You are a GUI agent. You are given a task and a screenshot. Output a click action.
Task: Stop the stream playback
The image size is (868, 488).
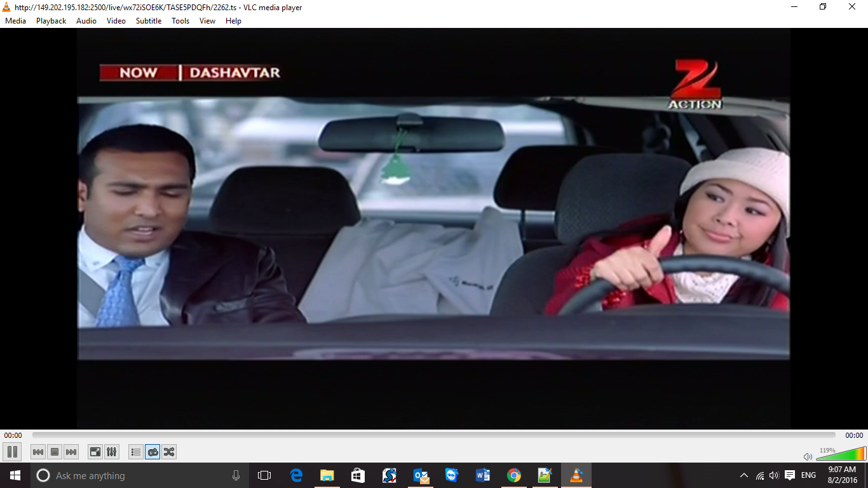point(55,452)
